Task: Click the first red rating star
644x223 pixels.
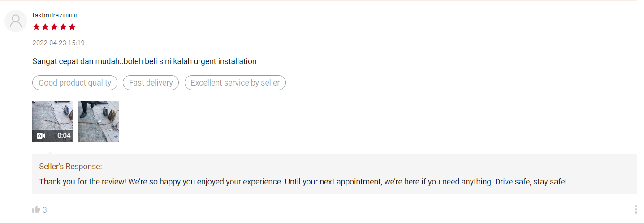Action: (x=36, y=27)
